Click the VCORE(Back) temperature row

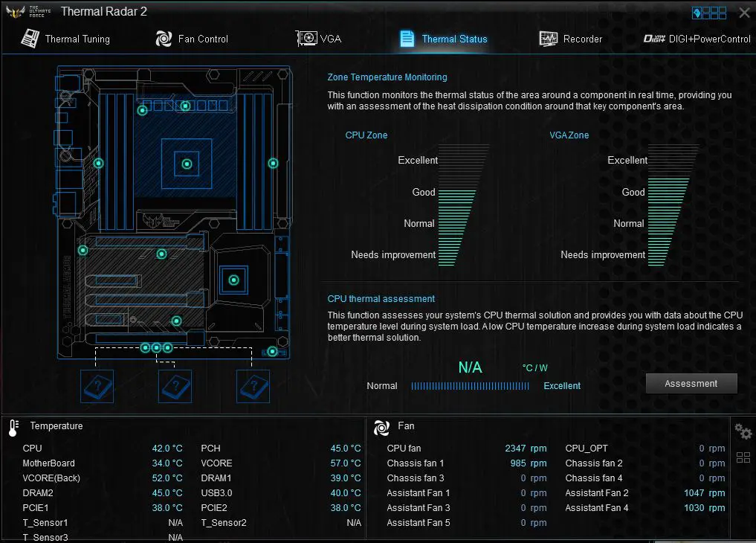tap(103, 478)
